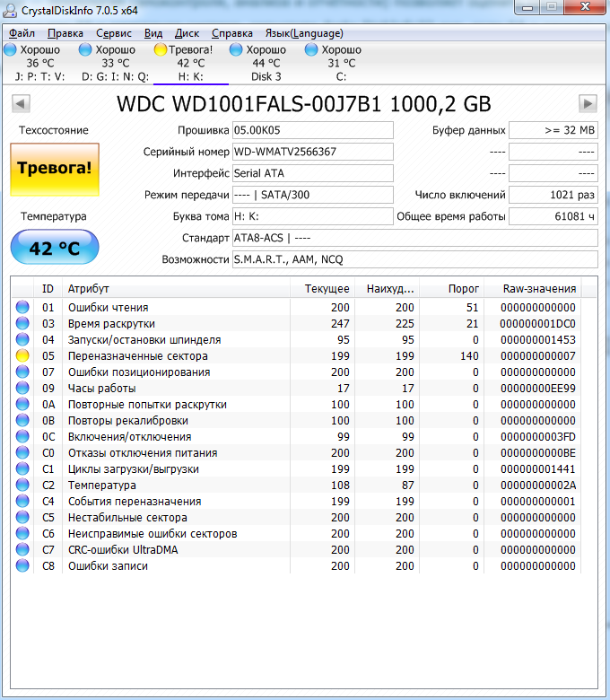Click status icon for 04 Запуски/остановки шпинделя
The height and width of the screenshot is (700, 610).
[22, 339]
